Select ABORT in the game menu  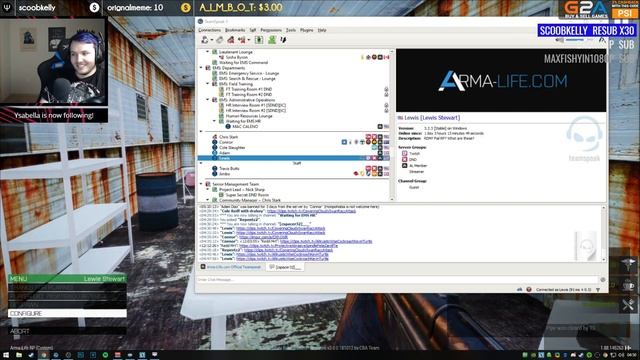pyautogui.click(x=67, y=331)
